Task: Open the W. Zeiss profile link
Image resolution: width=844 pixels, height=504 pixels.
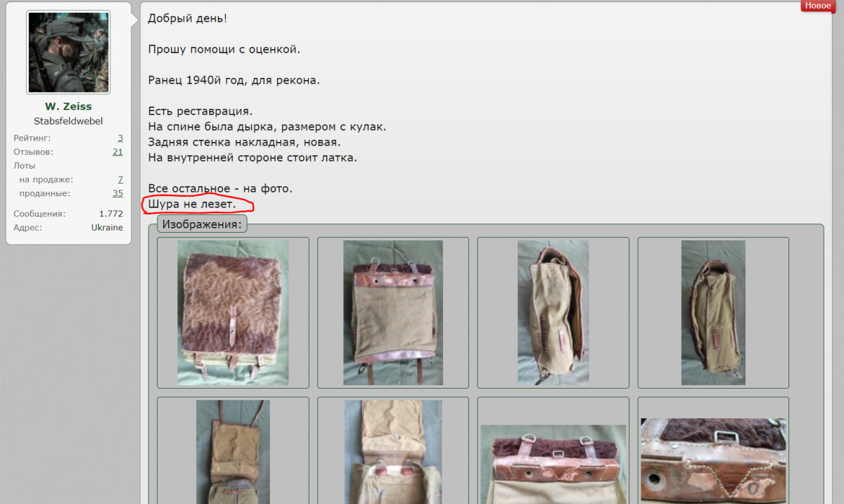Action: [68, 107]
